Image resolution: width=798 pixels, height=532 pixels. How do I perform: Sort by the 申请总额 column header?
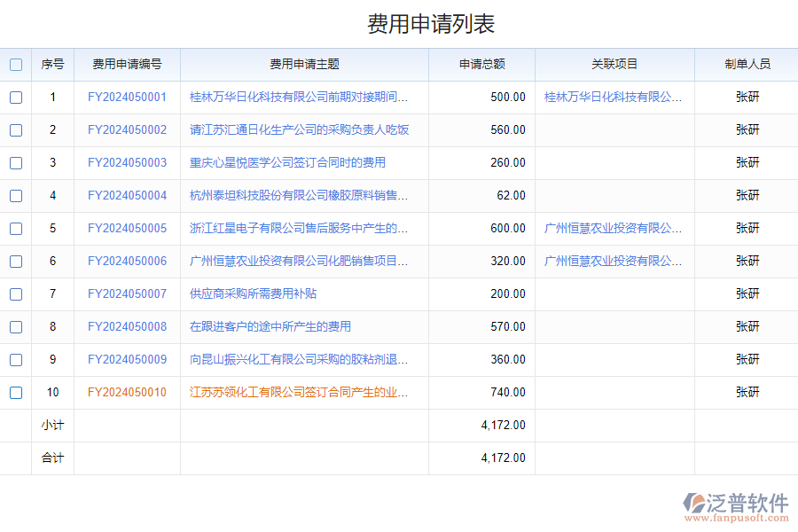point(481,64)
